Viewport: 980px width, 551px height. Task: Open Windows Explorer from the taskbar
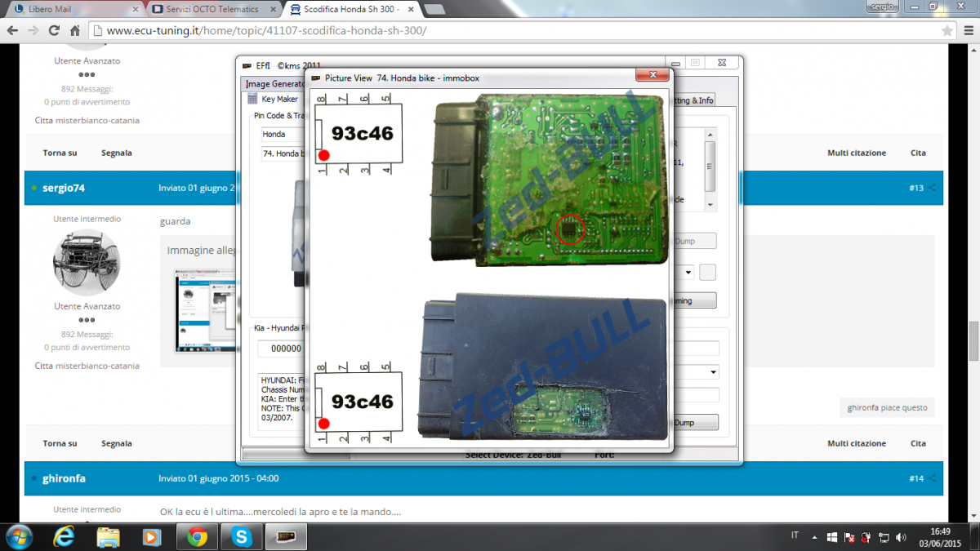tap(108, 536)
